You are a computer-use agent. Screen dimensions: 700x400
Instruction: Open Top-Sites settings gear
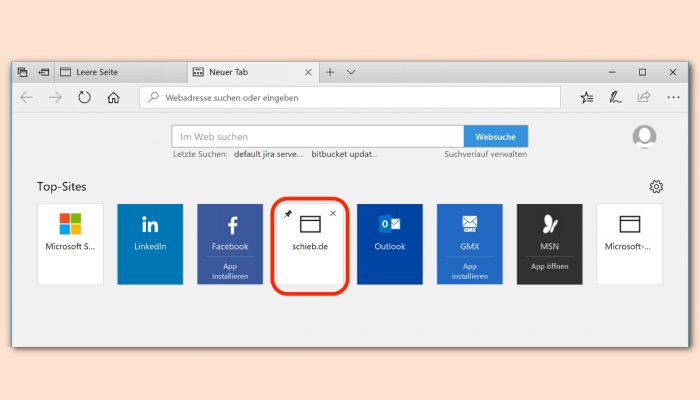656,187
